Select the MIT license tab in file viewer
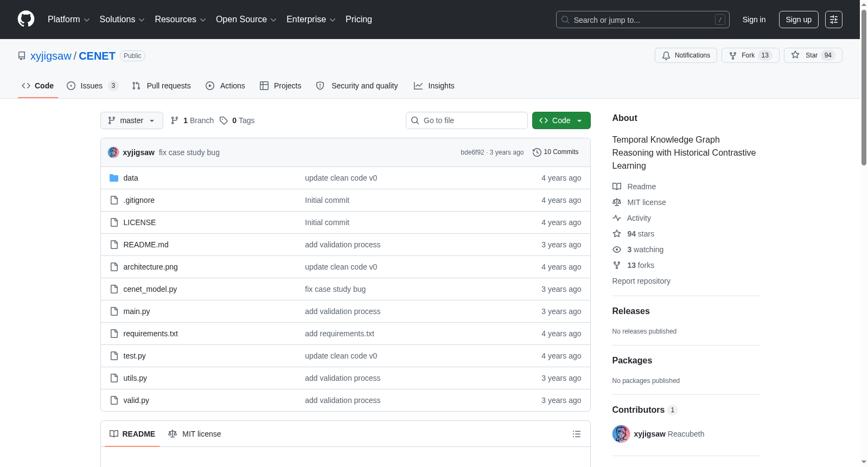Viewport: 868px width, 467px height. [x=195, y=434]
